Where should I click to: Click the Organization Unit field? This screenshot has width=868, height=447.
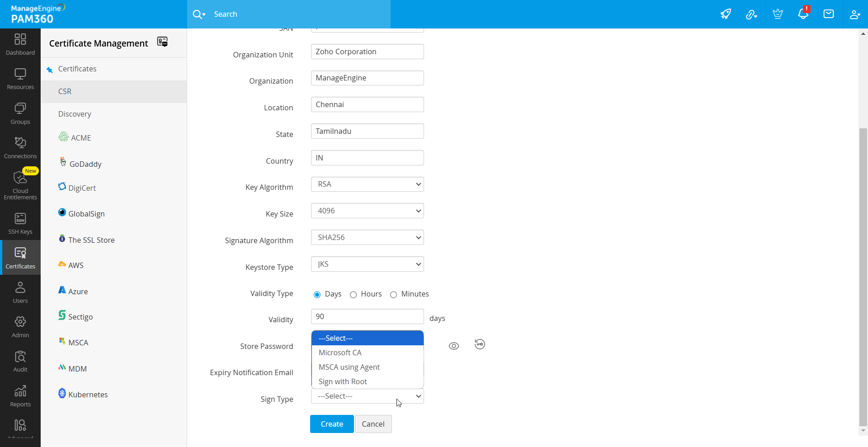click(368, 52)
